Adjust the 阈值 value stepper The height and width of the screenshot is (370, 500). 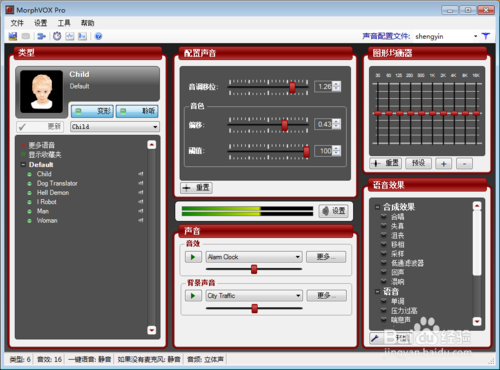336,151
